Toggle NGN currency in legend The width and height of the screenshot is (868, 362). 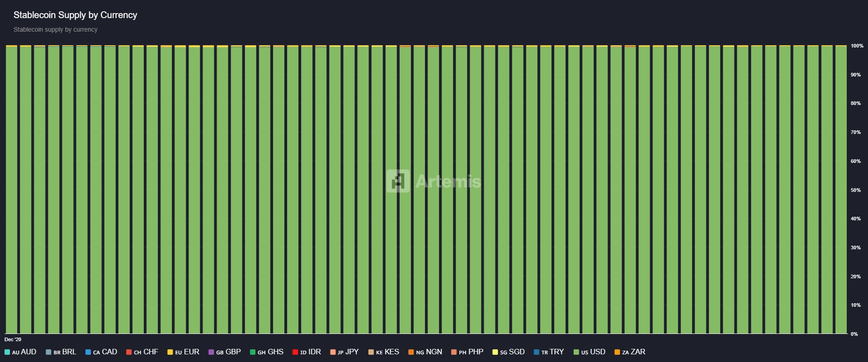pos(425,352)
